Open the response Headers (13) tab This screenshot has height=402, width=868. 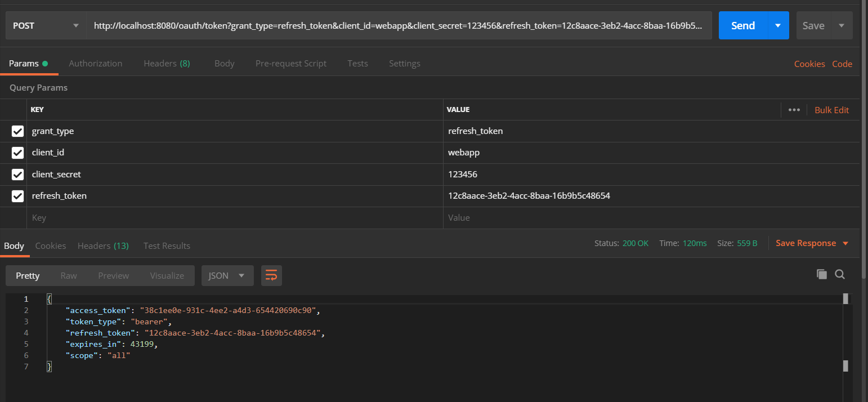coord(103,245)
